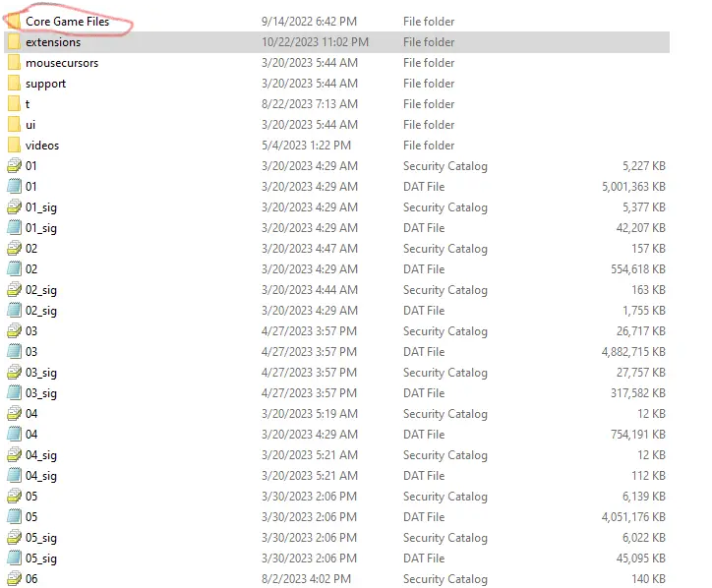The height and width of the screenshot is (588, 712).
Task: Click the 05 DAT File icon
Action: [x=14, y=517]
